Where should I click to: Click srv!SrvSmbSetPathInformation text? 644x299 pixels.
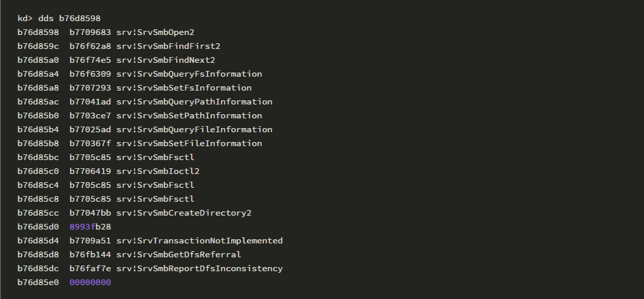coord(189,116)
